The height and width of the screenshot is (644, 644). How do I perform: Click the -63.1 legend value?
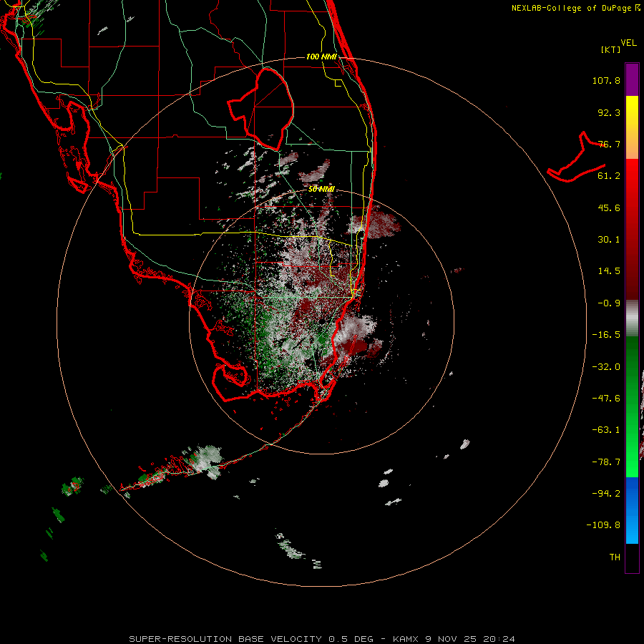click(606, 430)
